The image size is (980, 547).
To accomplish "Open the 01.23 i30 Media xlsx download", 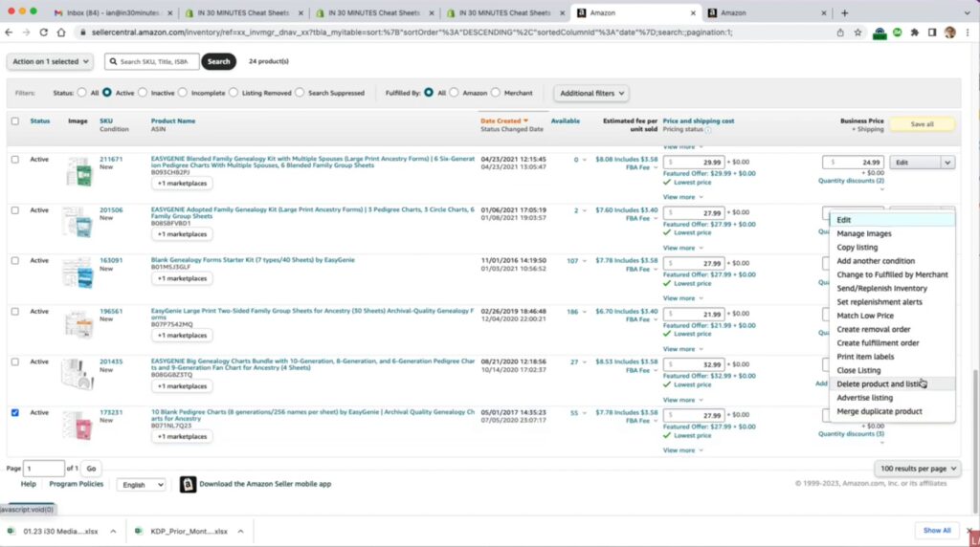I will (x=59, y=531).
